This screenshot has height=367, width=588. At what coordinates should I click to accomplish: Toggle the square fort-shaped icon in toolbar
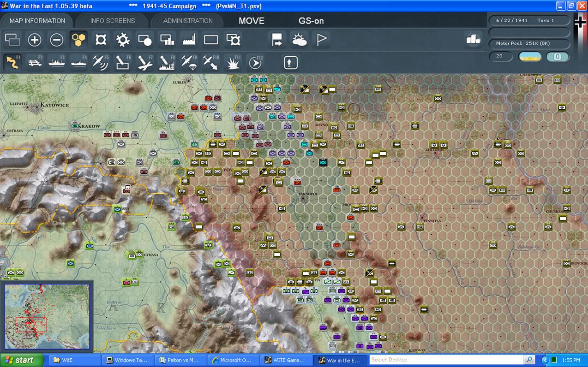pyautogui.click(x=101, y=40)
